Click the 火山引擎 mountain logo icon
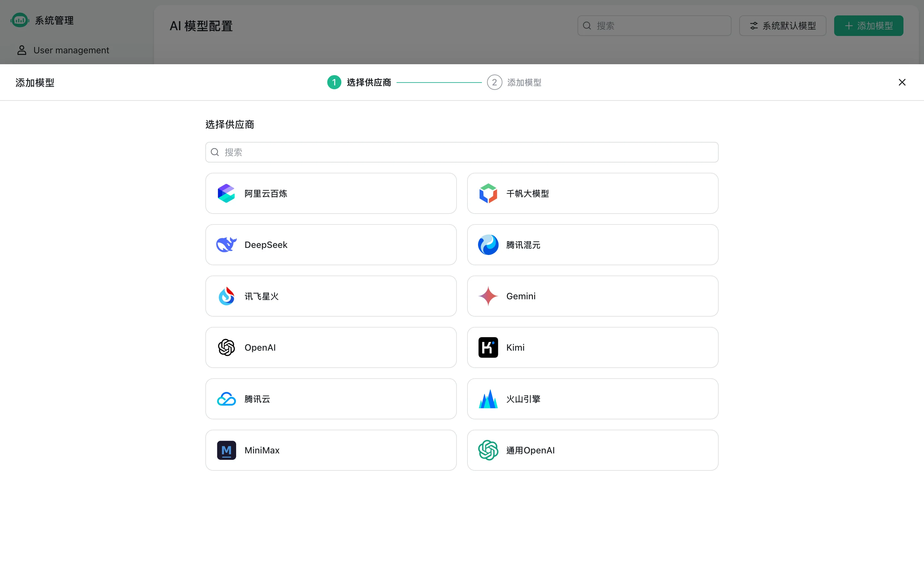924x578 pixels. tap(488, 399)
